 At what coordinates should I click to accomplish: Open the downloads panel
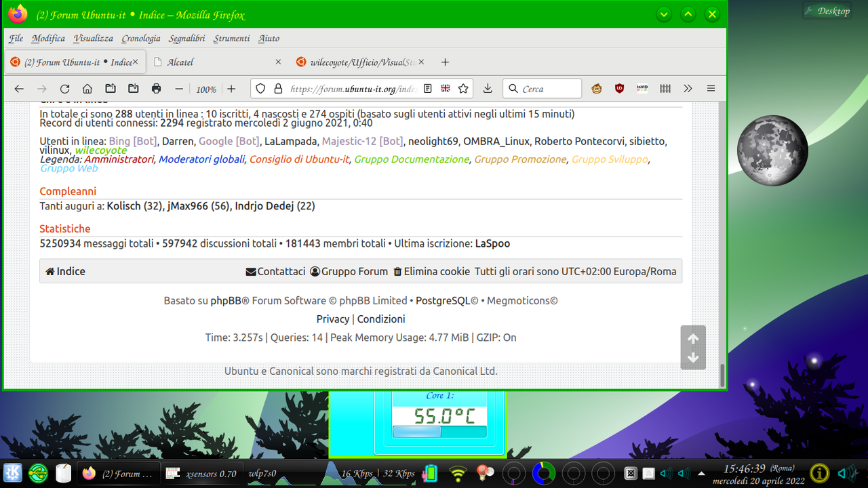pos(488,89)
